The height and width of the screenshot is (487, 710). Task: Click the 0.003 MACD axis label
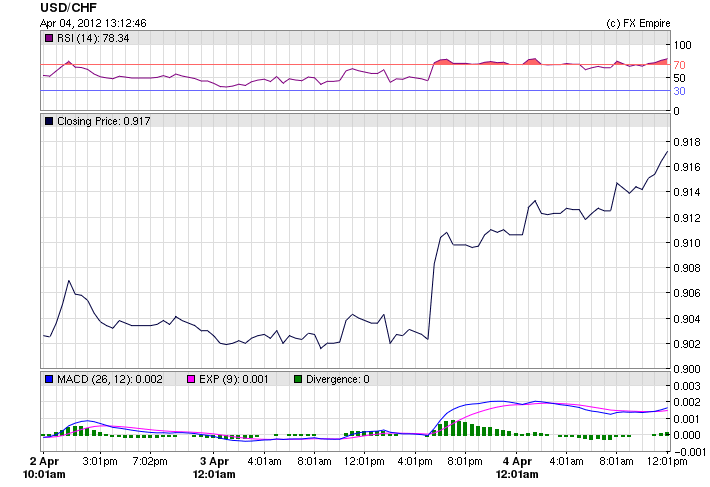click(x=687, y=386)
